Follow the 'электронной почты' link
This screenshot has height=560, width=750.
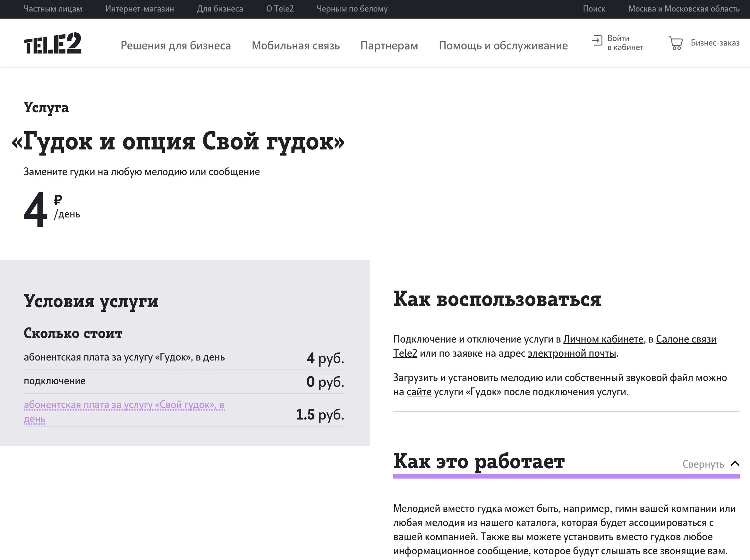[572, 353]
